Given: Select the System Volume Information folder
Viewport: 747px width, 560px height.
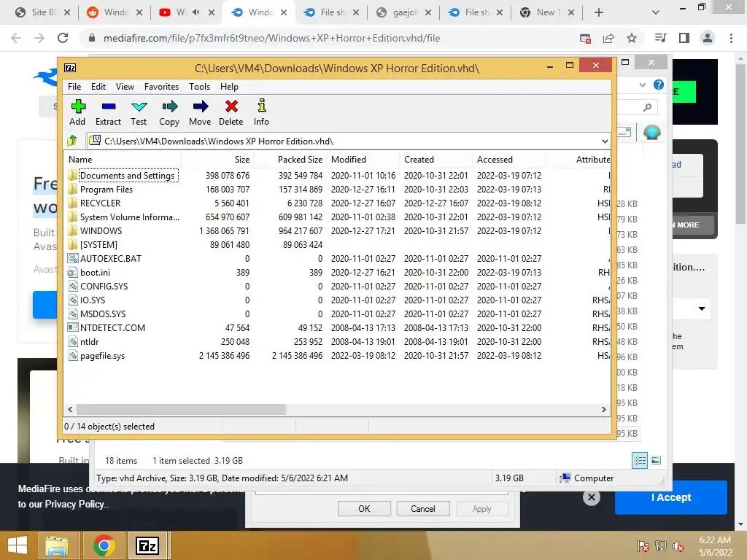Looking at the screenshot, I should coord(130,217).
